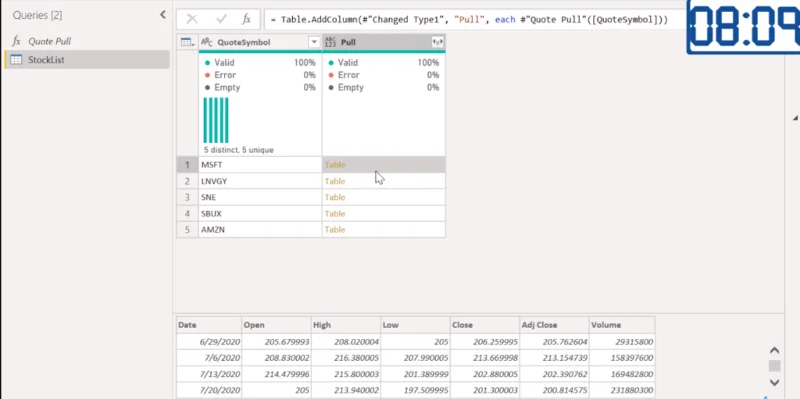Open QuoteSymbol column filter dropdown

315,42
